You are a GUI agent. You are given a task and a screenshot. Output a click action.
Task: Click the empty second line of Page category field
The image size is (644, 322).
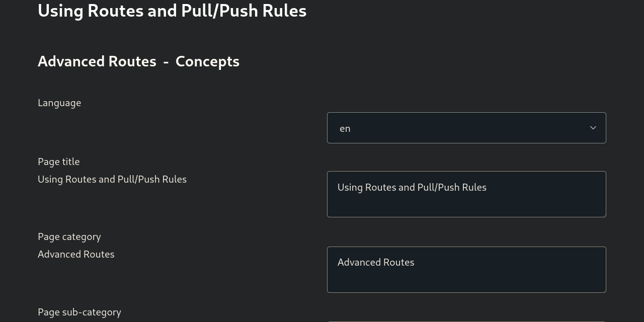[466, 280]
